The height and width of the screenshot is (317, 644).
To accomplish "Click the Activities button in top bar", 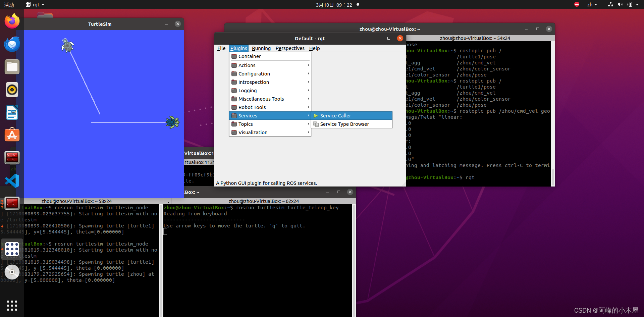I will [x=9, y=4].
